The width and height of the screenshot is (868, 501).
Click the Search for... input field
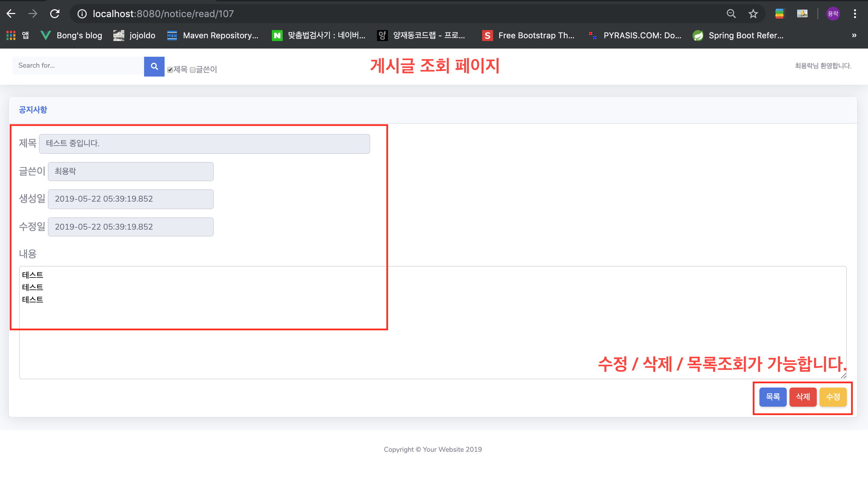(x=79, y=65)
